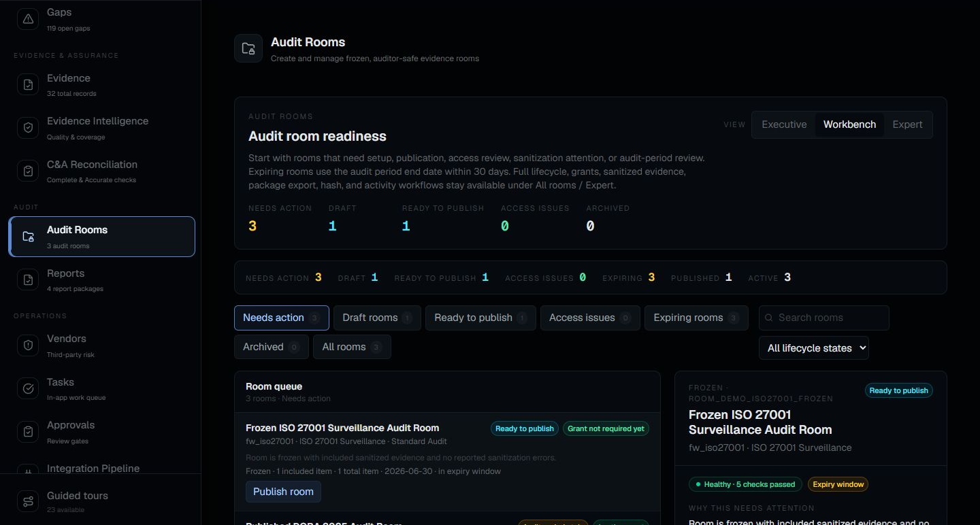Open C&A Reconciliation page
Image resolution: width=980 pixels, height=525 pixels.
click(102, 171)
